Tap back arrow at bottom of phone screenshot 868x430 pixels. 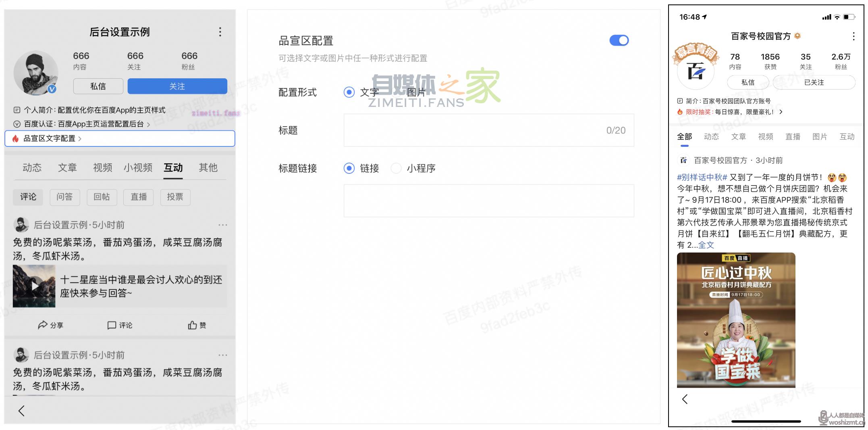(685, 399)
